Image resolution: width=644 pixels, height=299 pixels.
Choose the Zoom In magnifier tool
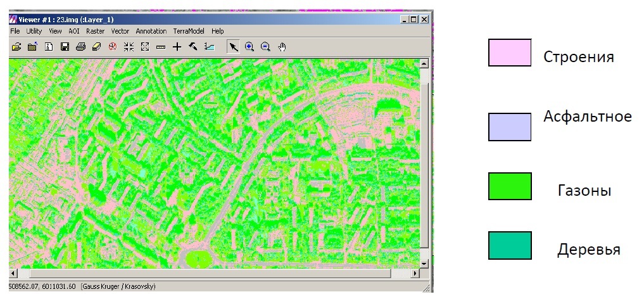[249, 46]
